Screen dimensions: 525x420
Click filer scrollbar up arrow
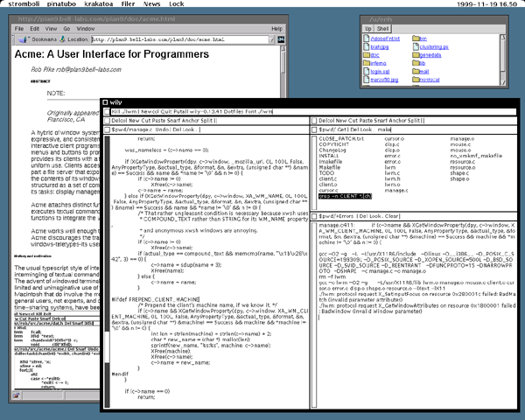coord(502,38)
